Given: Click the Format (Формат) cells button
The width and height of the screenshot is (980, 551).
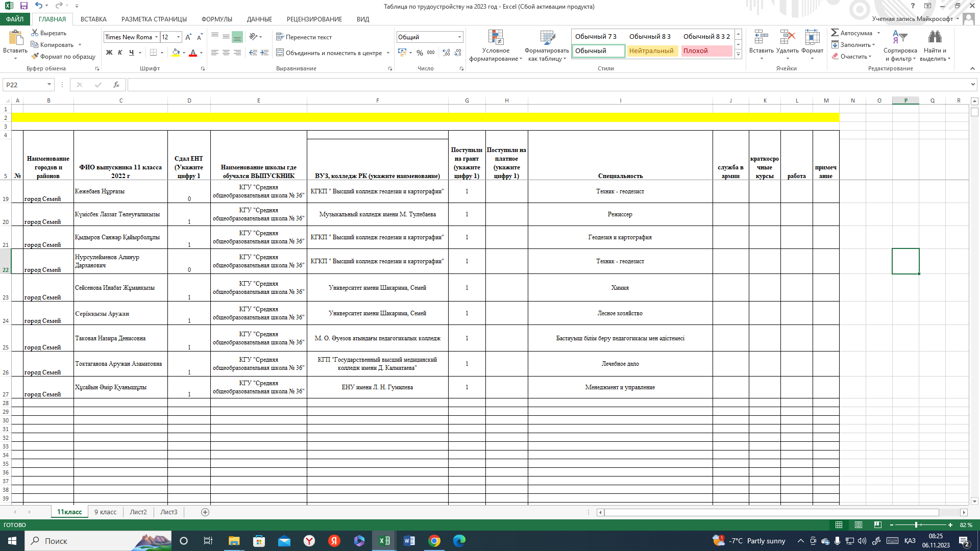Looking at the screenshot, I should (812, 45).
